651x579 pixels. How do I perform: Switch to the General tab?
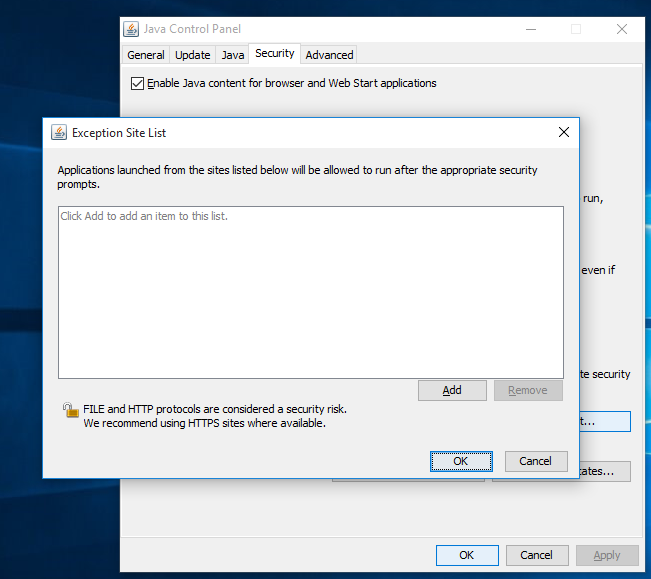pyautogui.click(x=146, y=55)
